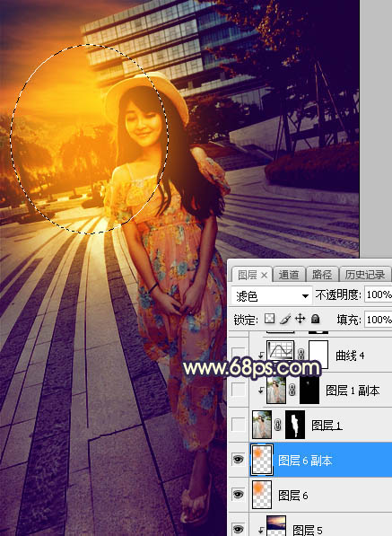Select the layer named 图层 6 副本
Image resolution: width=392 pixels, height=536 pixels.
[x=305, y=461]
